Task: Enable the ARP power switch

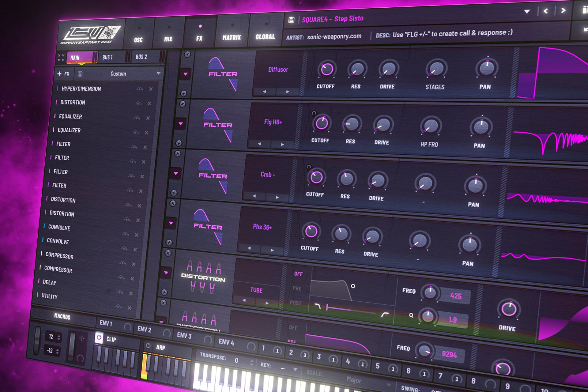Action: click(149, 345)
